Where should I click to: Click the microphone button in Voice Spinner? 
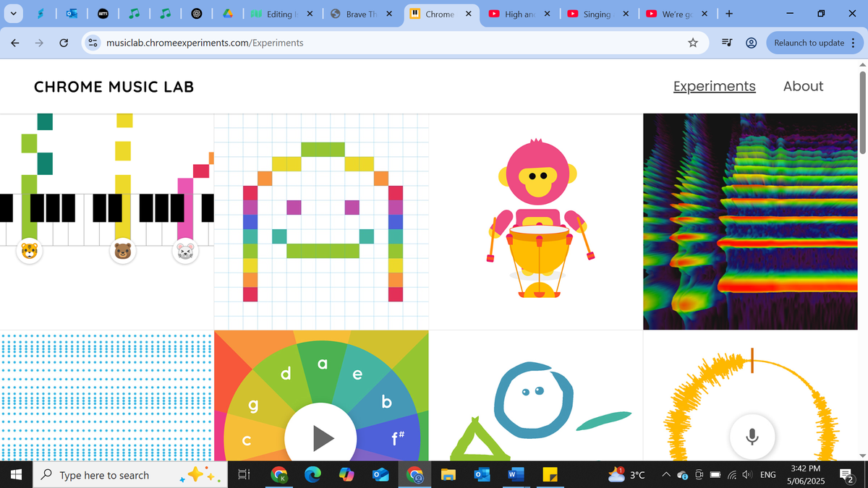click(752, 437)
